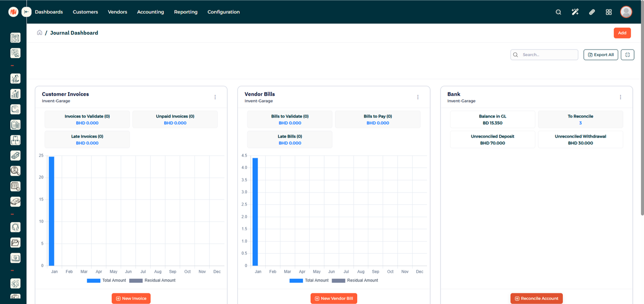Click the magic wand icon in top bar
Image resolution: width=644 pixels, height=304 pixels.
575,12
